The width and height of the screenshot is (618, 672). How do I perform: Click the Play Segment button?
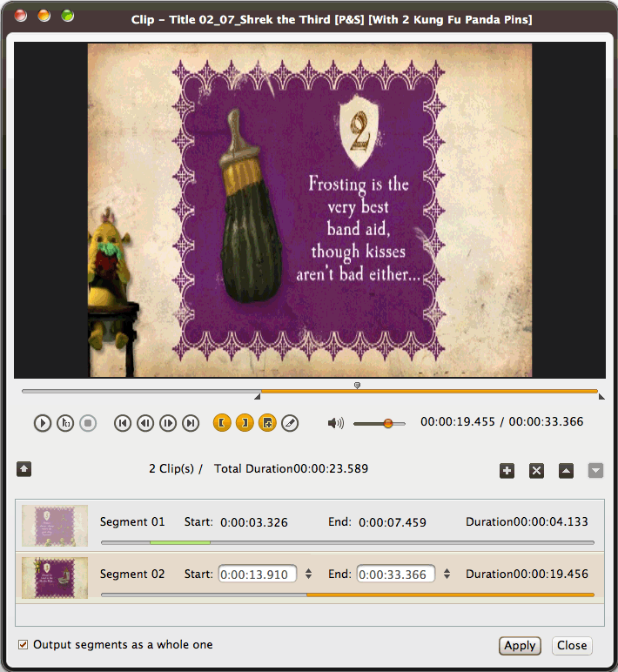tap(65, 423)
